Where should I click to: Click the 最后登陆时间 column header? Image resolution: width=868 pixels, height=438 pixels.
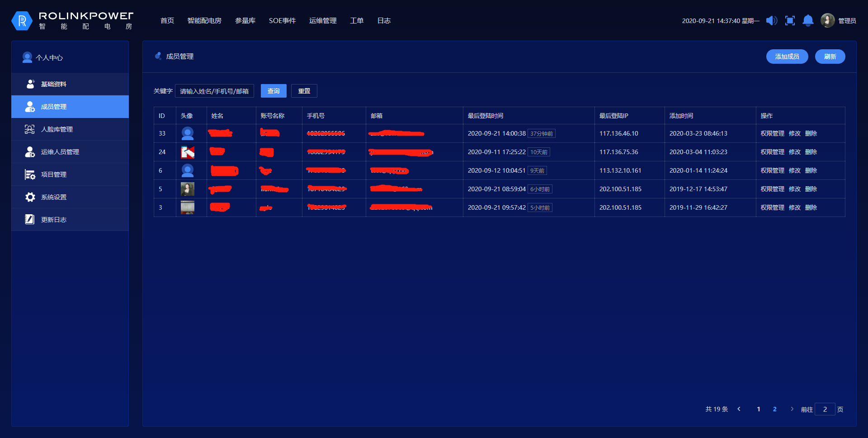coord(486,116)
